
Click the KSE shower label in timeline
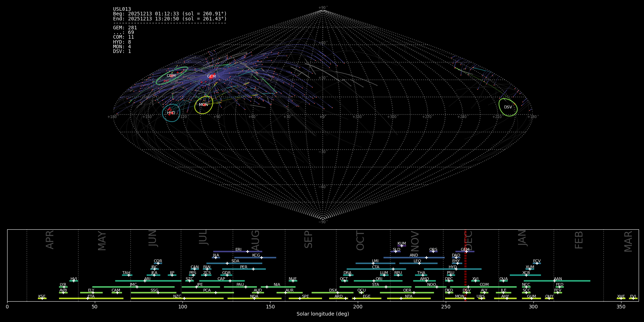coord(42,297)
